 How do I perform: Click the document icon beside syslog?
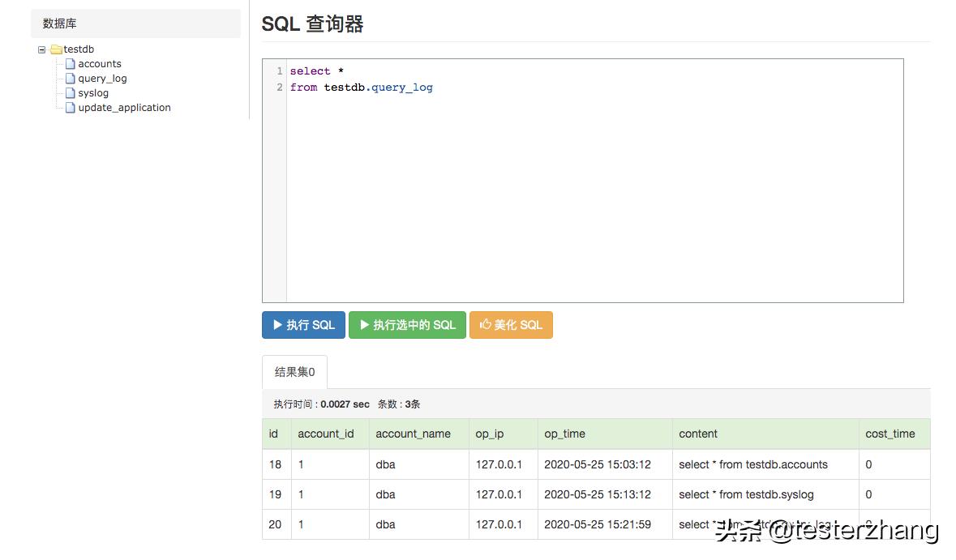pos(70,92)
